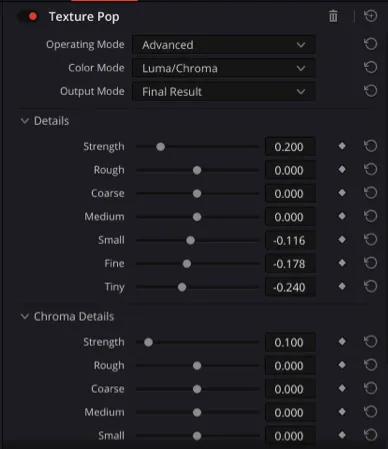The image size is (388, 449).
Task: Click the Details Tiny value field
Action: pyautogui.click(x=290, y=287)
